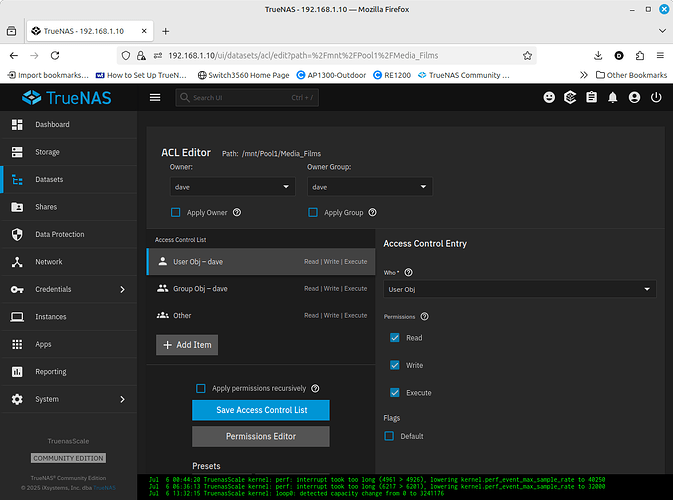Viewport: 673px width, 500px height.
Task: Open Storage in the sidebar
Action: click(x=69, y=152)
